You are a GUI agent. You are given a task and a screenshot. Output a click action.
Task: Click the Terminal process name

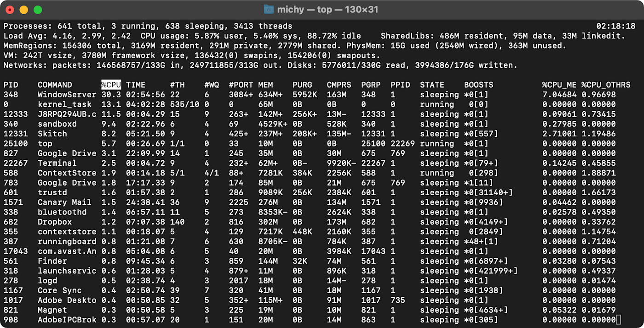(x=57, y=163)
